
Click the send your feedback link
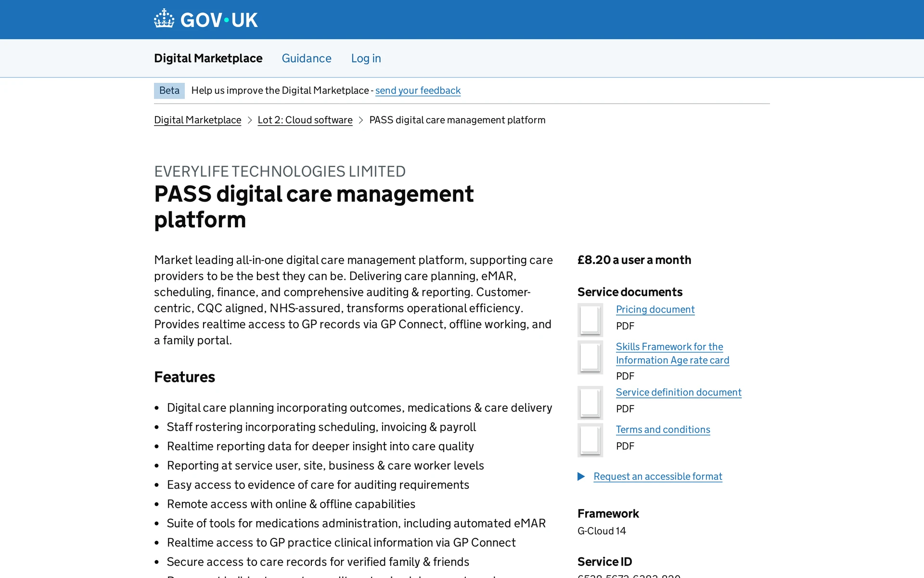[x=418, y=91]
